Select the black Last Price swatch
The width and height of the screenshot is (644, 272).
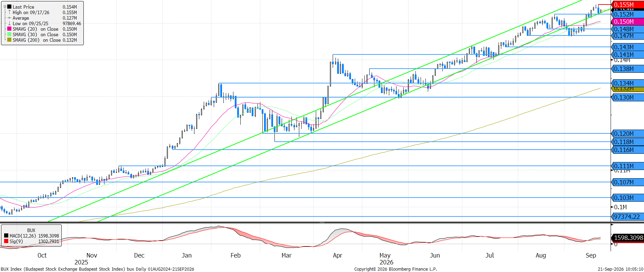9,7
